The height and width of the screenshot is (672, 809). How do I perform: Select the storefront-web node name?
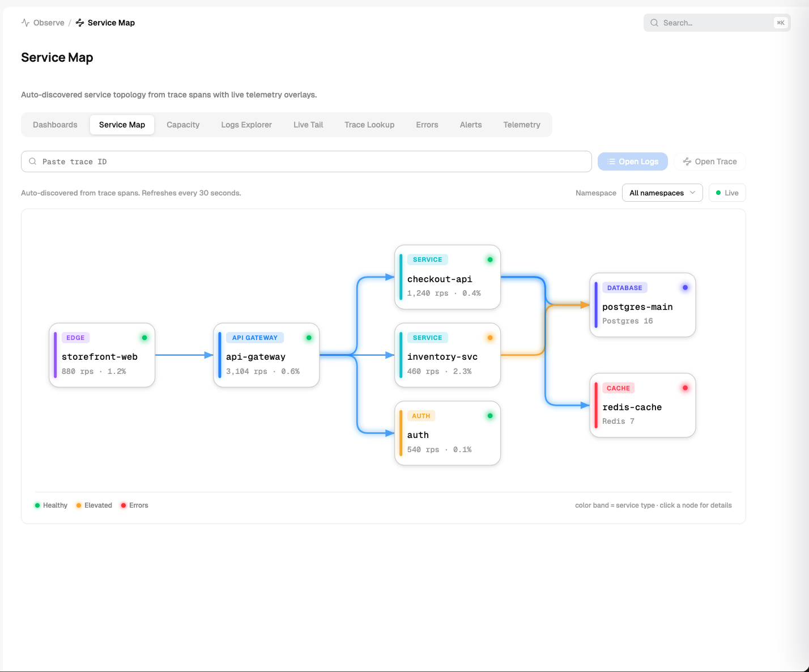pos(100,357)
